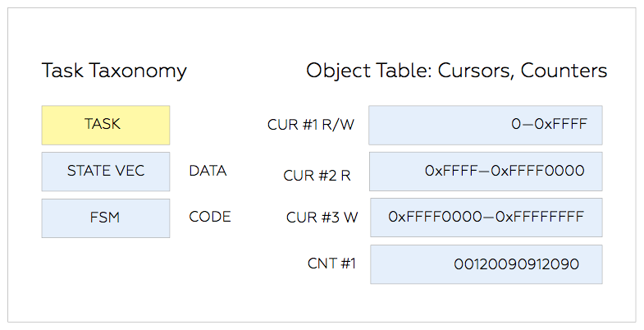Viewport: 644px width, 330px height.
Task: Click the word Cursors in the heading
Action: click(476, 71)
